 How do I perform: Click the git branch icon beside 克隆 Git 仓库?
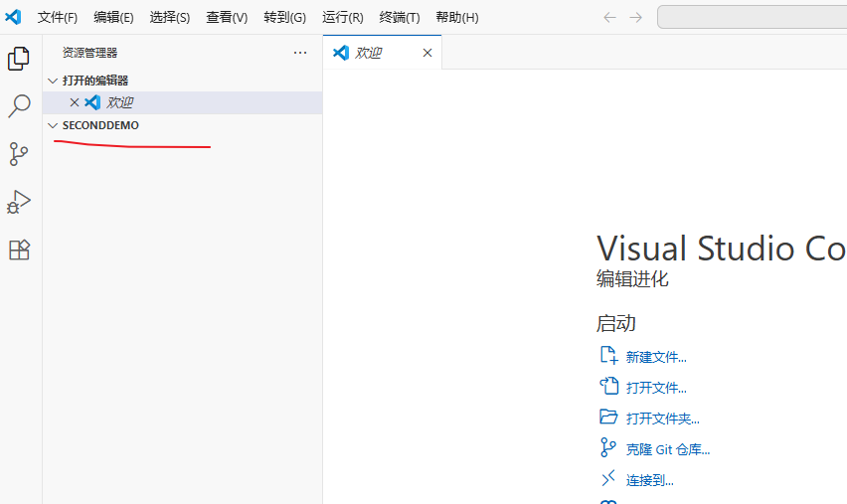point(608,447)
